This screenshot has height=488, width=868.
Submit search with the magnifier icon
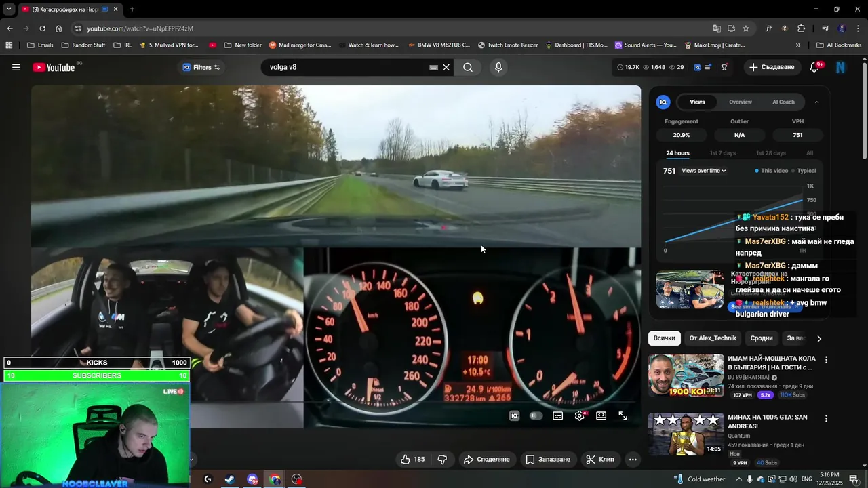pyautogui.click(x=468, y=67)
